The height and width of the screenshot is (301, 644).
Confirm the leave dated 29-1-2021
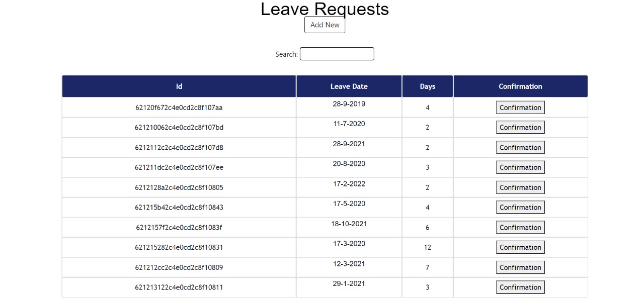coord(520,287)
